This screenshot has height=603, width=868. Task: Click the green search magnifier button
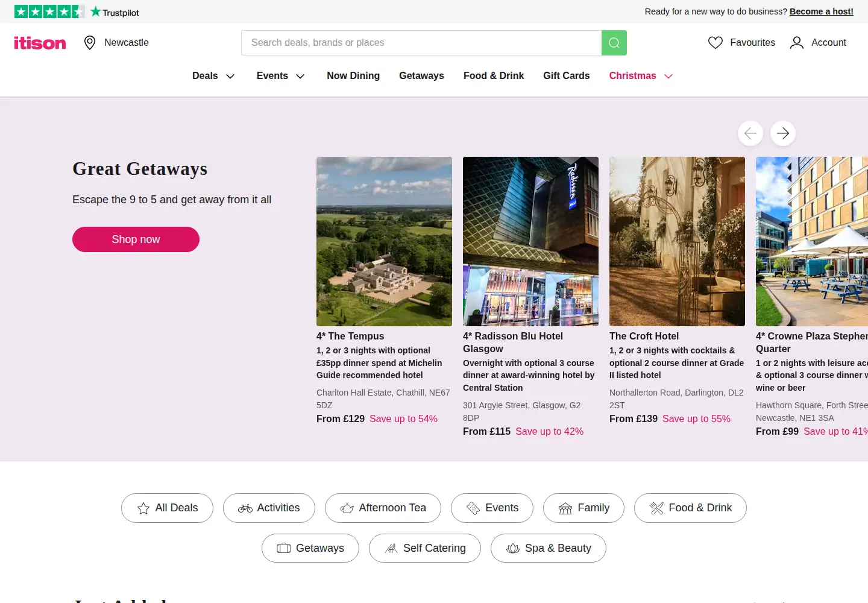(x=614, y=43)
